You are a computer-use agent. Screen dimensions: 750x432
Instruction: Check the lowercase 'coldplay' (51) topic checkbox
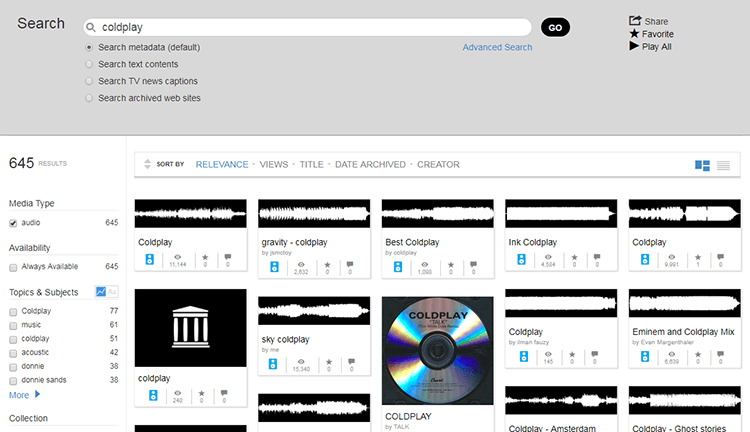[13, 340]
